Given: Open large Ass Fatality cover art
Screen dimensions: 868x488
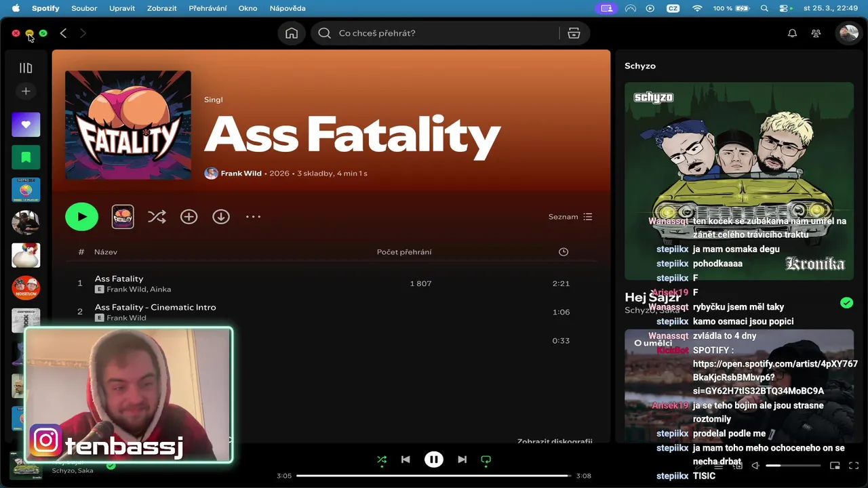Looking at the screenshot, I should tap(128, 125).
